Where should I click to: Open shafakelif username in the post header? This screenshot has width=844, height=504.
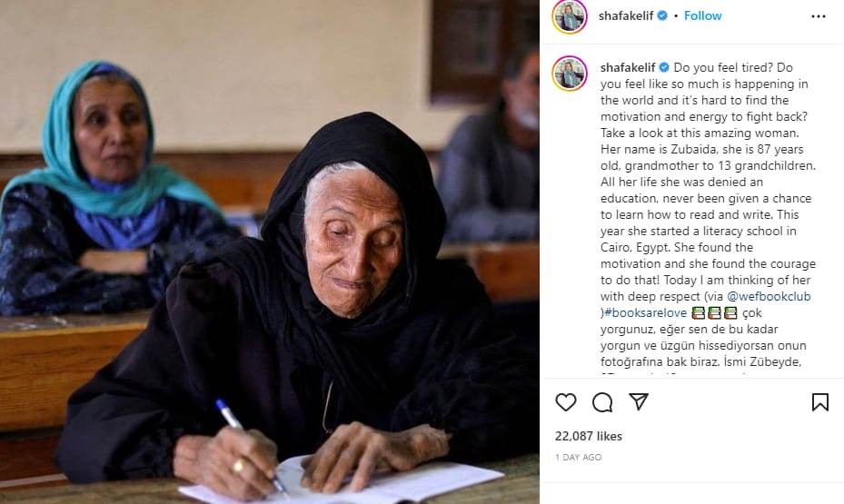click(x=626, y=15)
